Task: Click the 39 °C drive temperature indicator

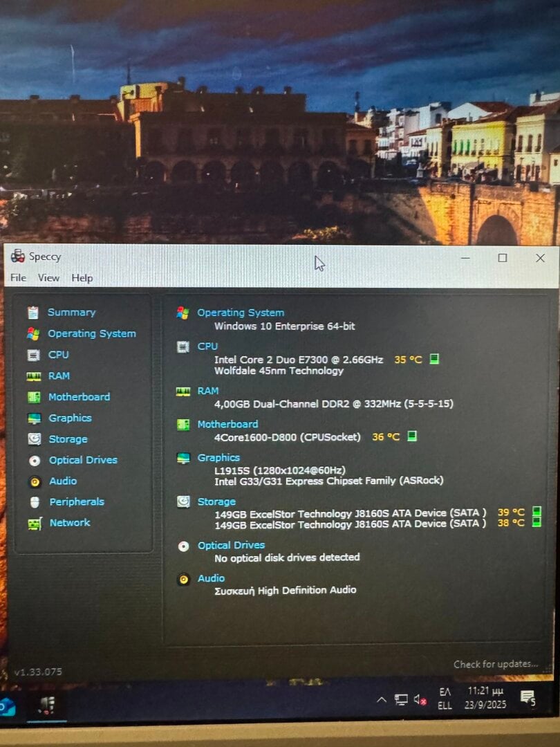Action: click(x=536, y=512)
